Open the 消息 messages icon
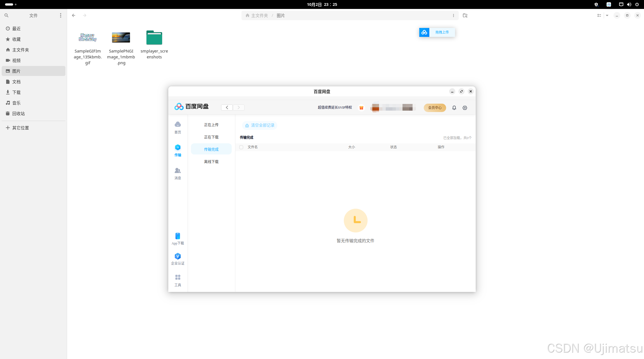The image size is (644, 359). [177, 171]
